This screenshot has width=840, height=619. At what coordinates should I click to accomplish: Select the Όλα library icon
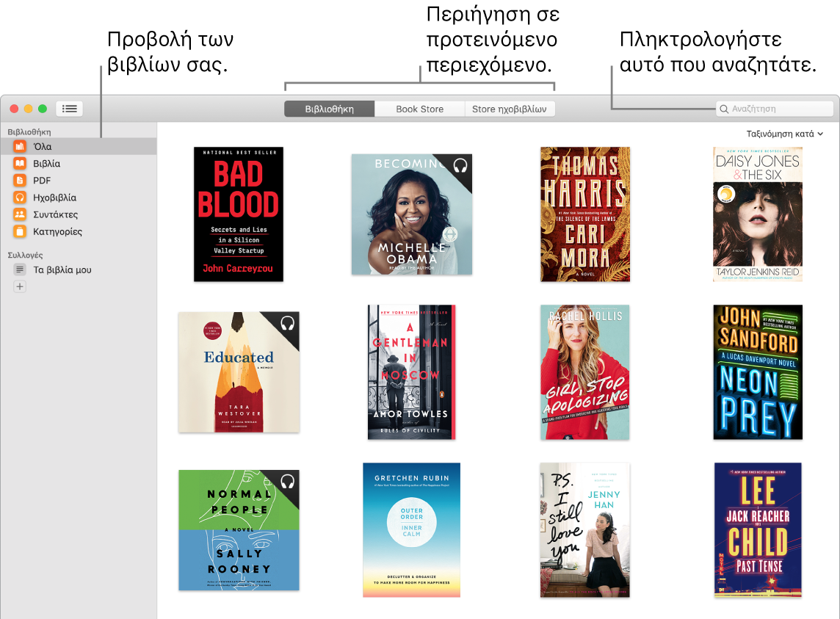pos(20,147)
